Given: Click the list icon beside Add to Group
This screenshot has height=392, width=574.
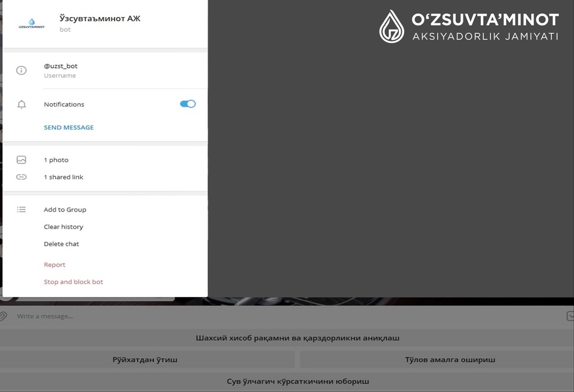Looking at the screenshot, I should click(21, 210).
